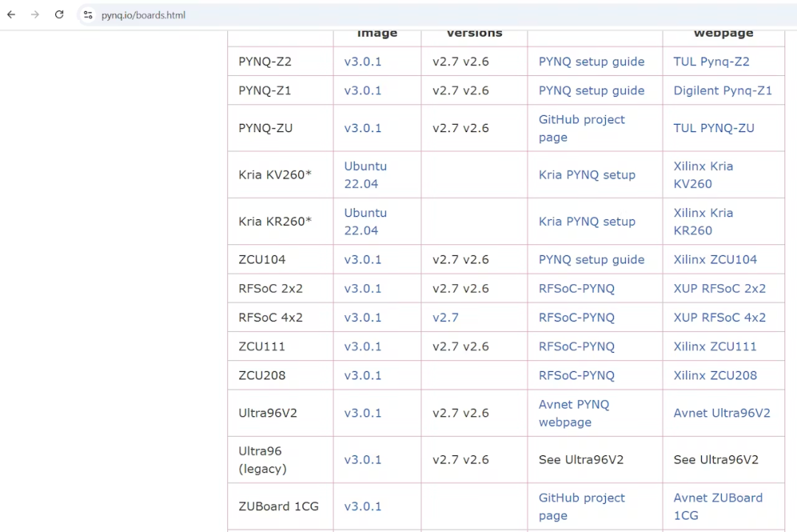Open PYNQ setup guide for ZCU104
Viewport: 797px width, 532px height.
click(x=591, y=260)
